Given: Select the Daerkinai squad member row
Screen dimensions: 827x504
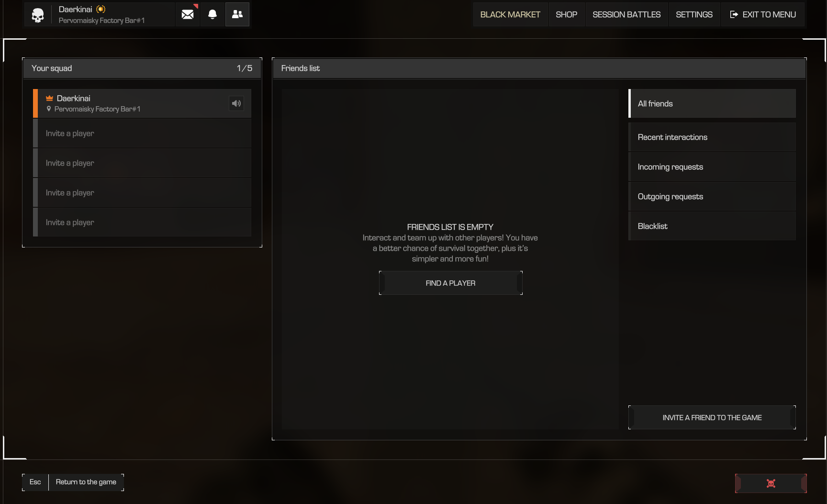Looking at the screenshot, I should click(142, 103).
